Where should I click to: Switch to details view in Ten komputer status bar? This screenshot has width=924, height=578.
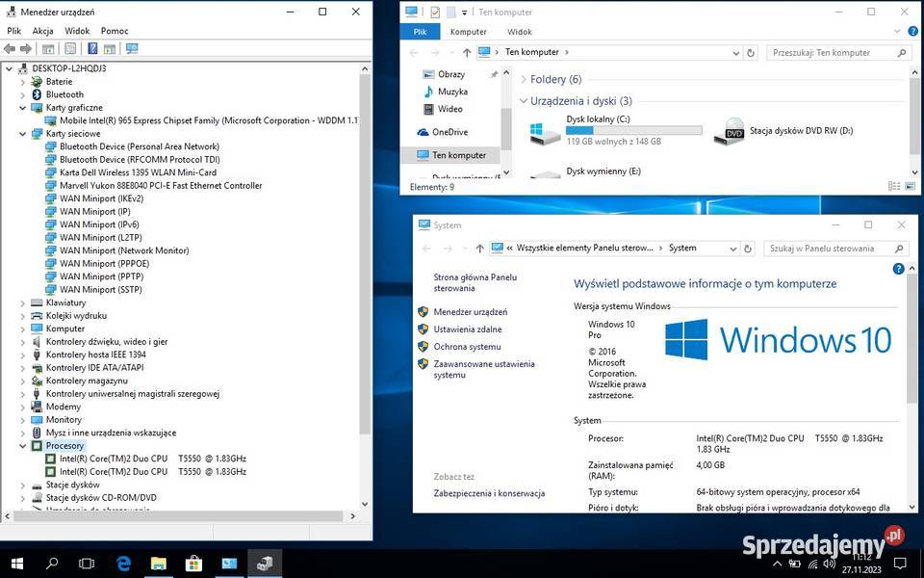[x=894, y=186]
